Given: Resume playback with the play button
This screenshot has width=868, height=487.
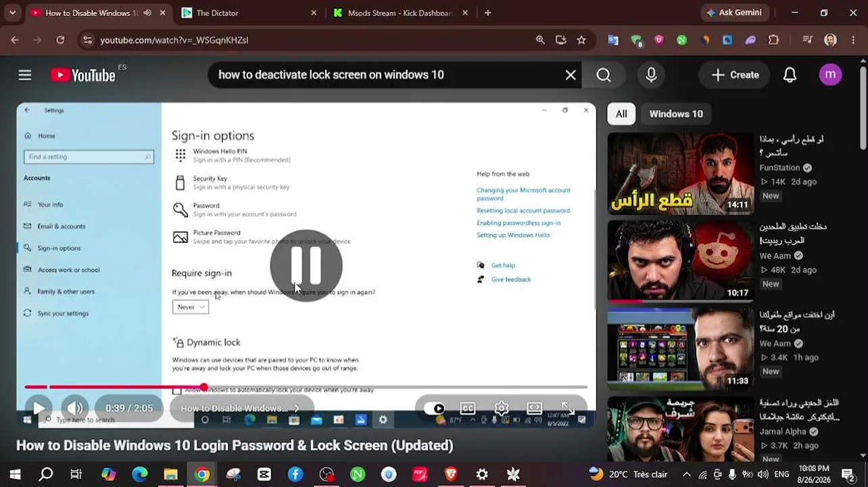Looking at the screenshot, I should pos(39,409).
